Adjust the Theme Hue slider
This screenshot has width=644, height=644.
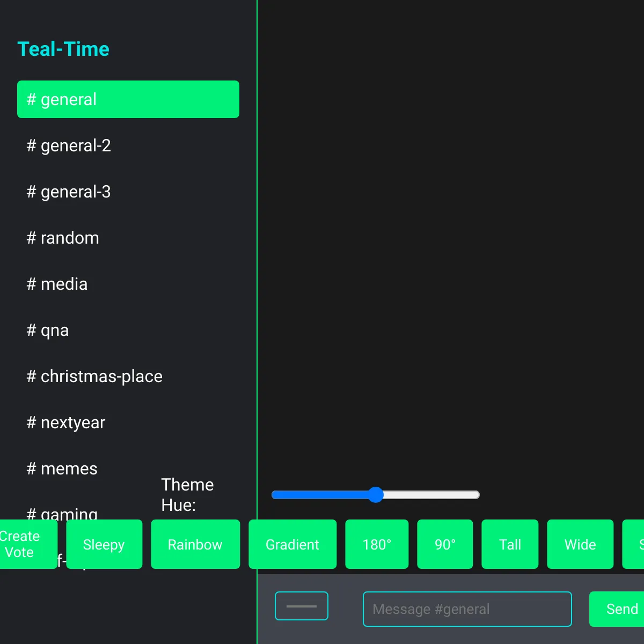click(x=376, y=494)
